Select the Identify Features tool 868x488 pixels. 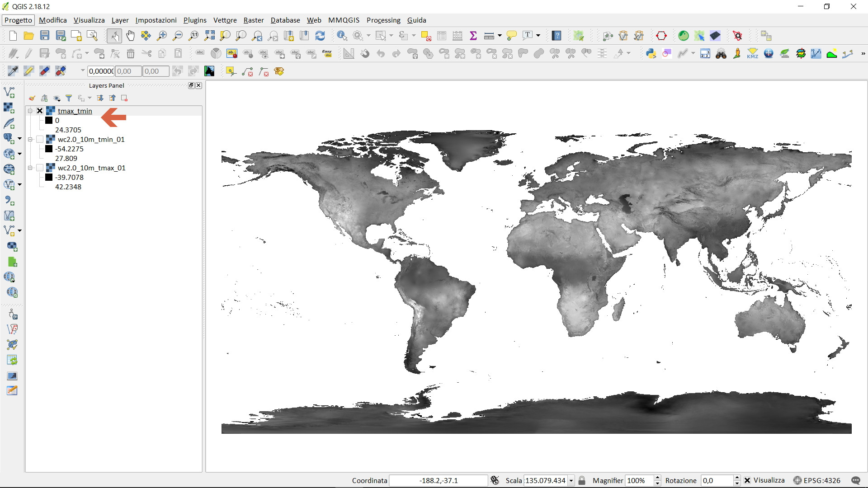point(342,36)
